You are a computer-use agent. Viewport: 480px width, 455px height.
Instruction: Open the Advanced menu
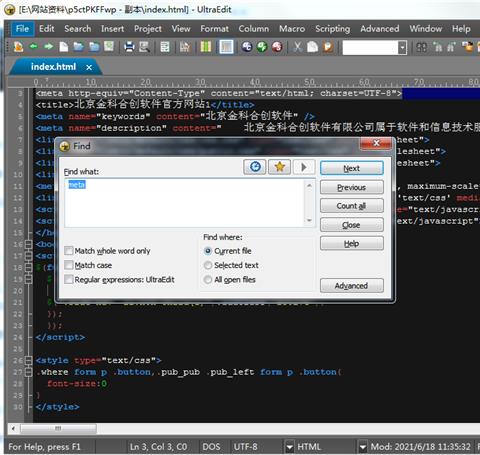380,29
